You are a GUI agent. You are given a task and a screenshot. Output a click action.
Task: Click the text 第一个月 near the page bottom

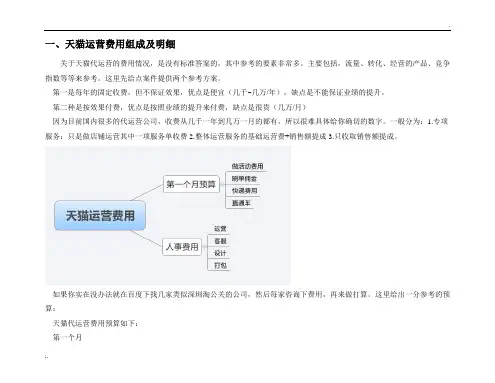point(67,337)
